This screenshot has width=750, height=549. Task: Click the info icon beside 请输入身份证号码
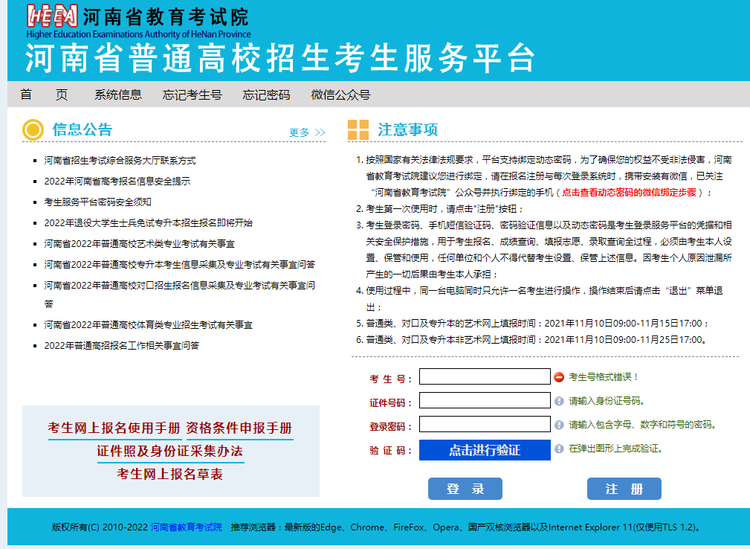[559, 401]
